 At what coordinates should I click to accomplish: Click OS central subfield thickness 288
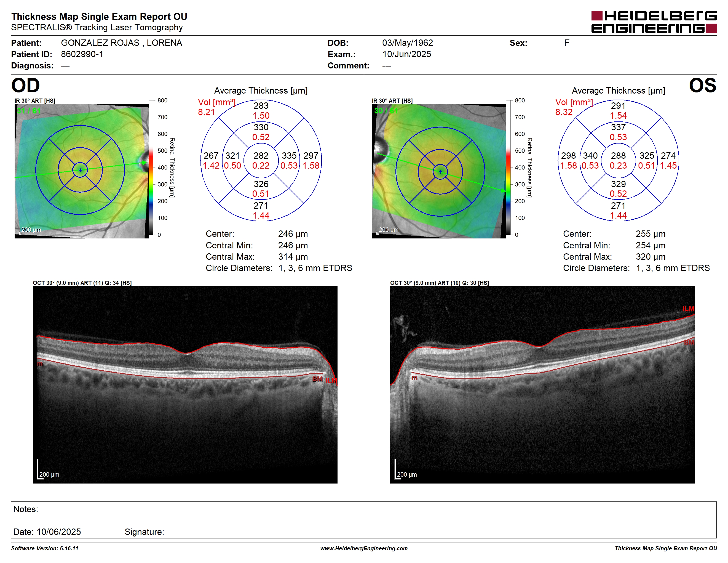coord(618,155)
